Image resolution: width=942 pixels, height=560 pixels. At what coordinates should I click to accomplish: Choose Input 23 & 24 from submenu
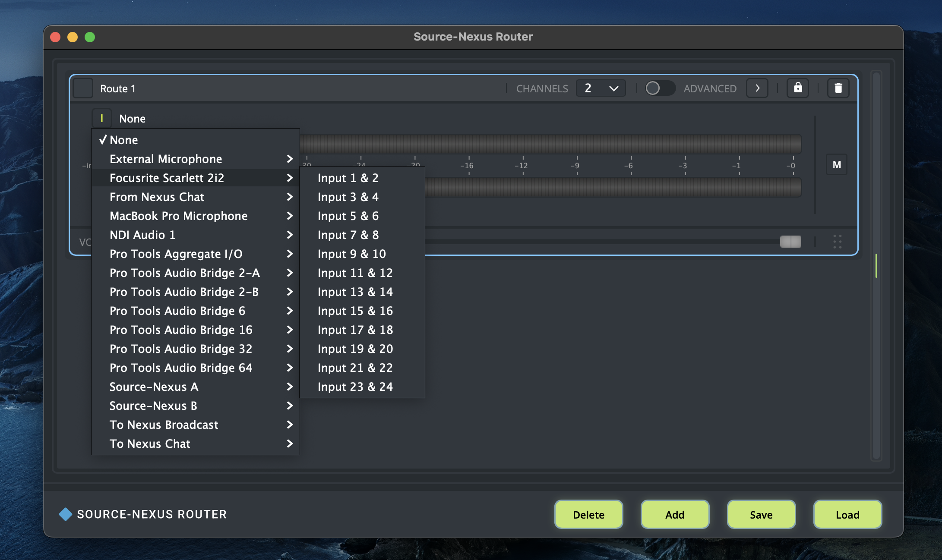(355, 387)
